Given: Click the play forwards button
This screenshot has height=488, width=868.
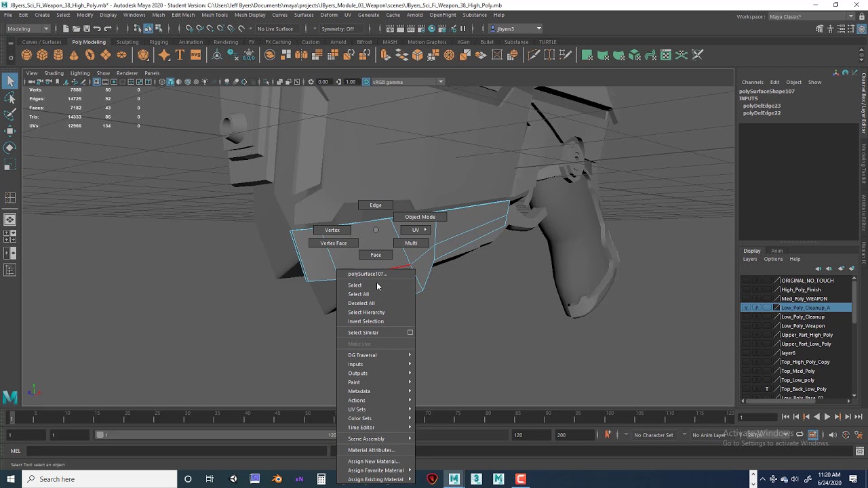Looking at the screenshot, I should (827, 417).
